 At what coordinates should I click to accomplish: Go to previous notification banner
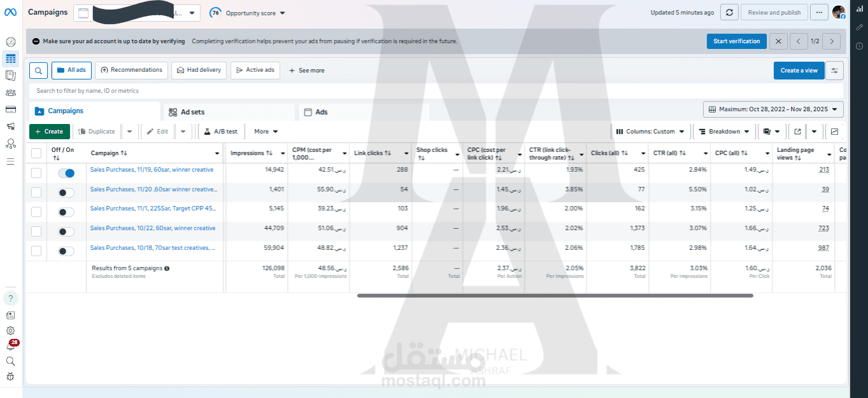(x=799, y=41)
